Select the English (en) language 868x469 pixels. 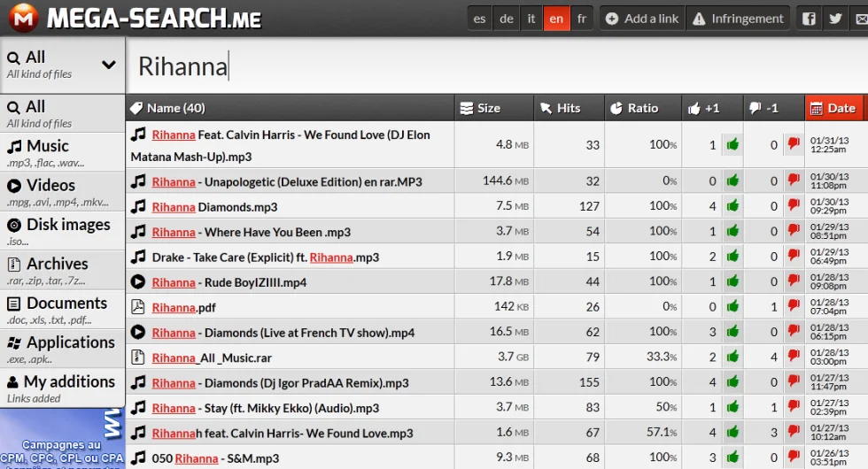556,19
